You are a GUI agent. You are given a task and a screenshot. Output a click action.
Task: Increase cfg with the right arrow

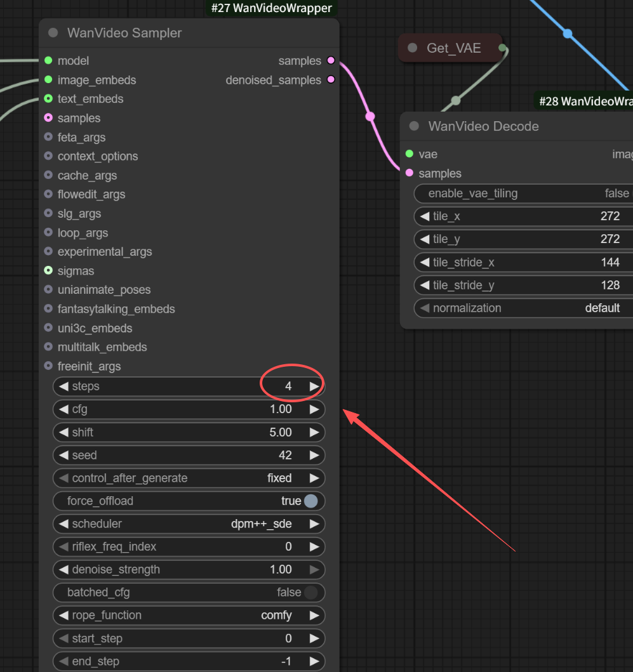pos(314,409)
